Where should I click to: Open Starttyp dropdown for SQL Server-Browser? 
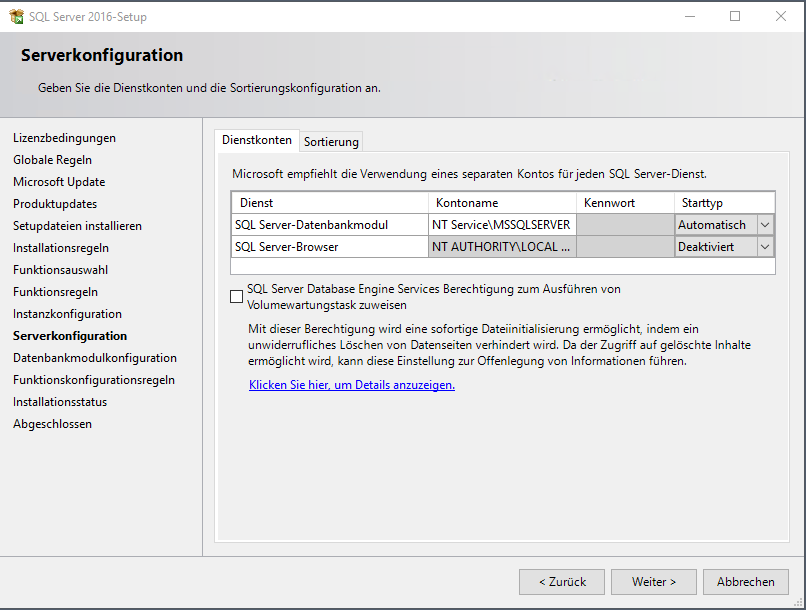pyautogui.click(x=765, y=246)
